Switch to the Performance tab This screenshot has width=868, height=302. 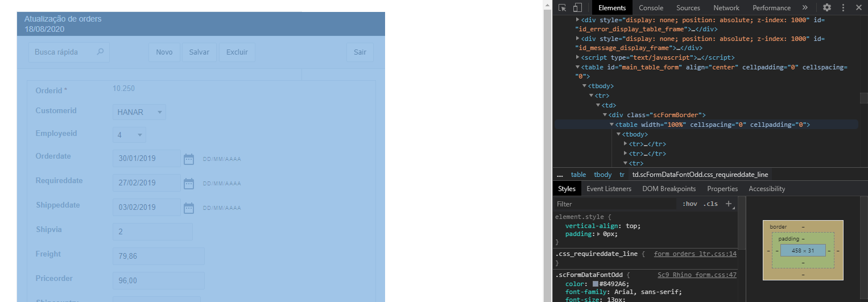click(x=771, y=7)
